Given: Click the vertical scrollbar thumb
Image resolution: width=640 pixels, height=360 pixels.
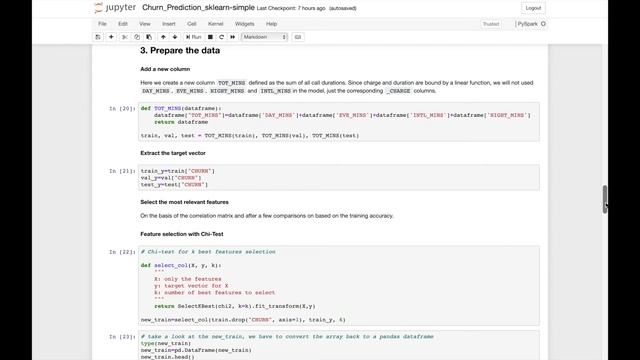Looking at the screenshot, I should click(x=605, y=199).
